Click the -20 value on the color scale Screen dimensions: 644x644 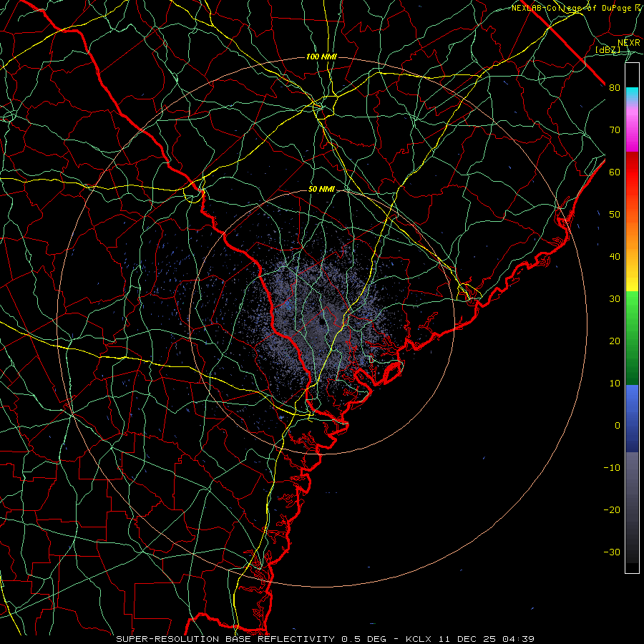612,510
